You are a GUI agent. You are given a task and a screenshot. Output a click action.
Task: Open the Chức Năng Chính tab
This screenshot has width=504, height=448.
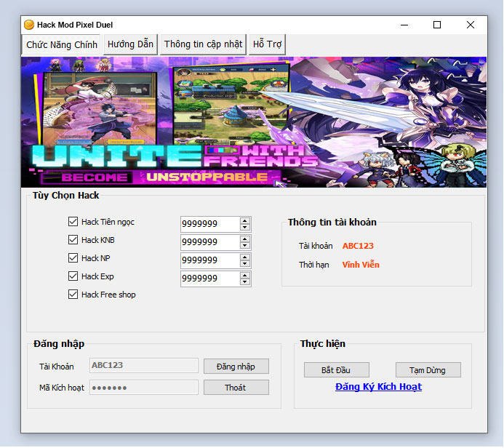(61, 44)
